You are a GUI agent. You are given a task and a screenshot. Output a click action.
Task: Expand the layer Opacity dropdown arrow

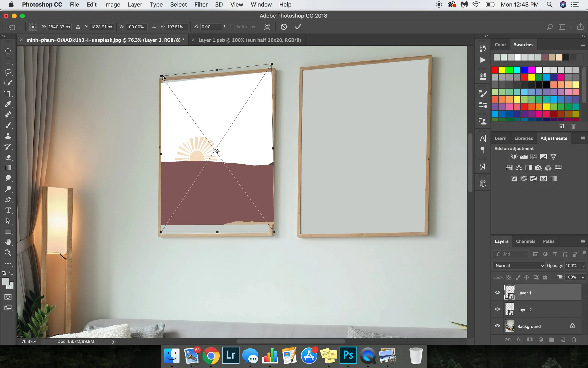point(583,266)
